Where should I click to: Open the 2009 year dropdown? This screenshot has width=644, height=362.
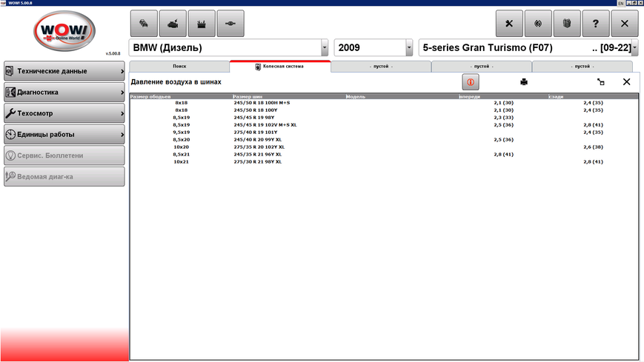(409, 47)
